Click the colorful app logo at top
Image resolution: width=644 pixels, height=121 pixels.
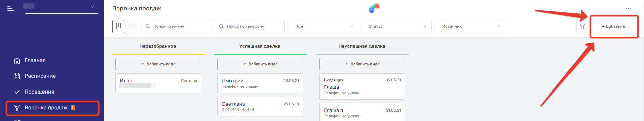pos(374,8)
